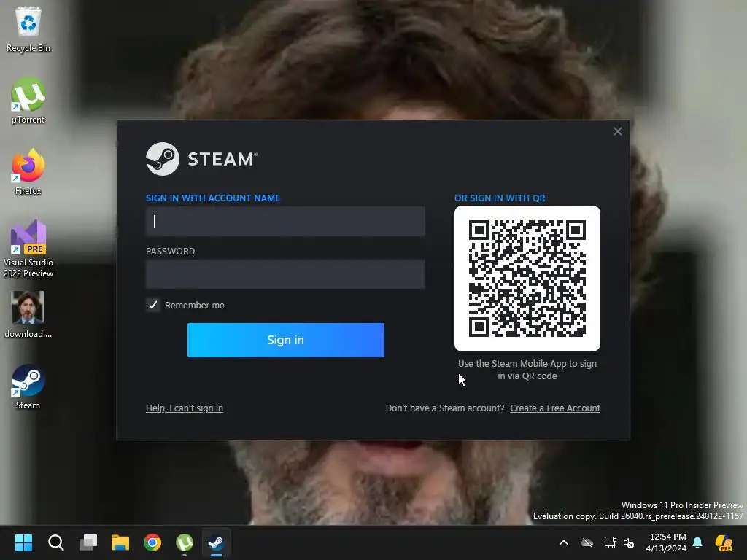Close the Steam sign-in dialog

click(x=617, y=131)
